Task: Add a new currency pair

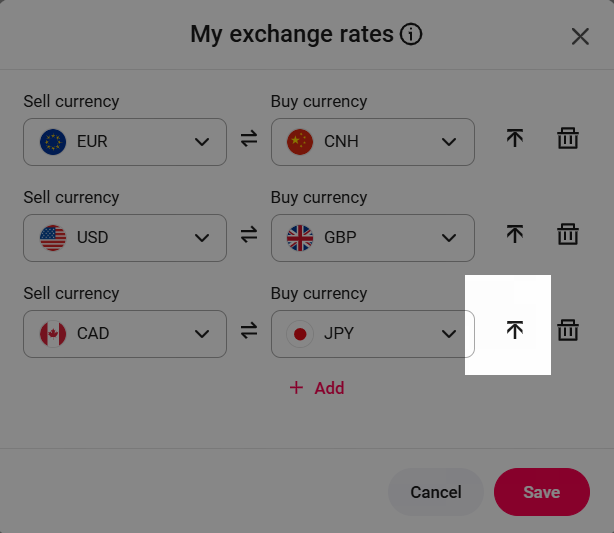Action: click(317, 388)
